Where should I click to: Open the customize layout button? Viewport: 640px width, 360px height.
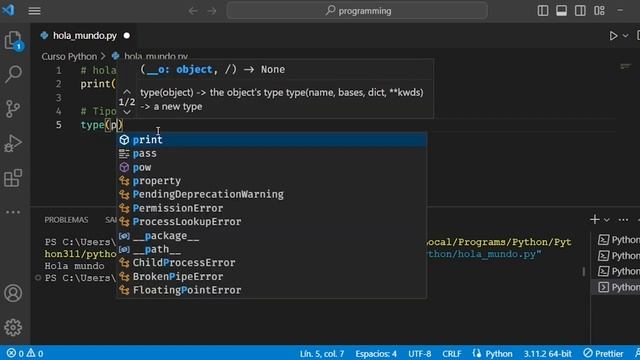pos(599,11)
